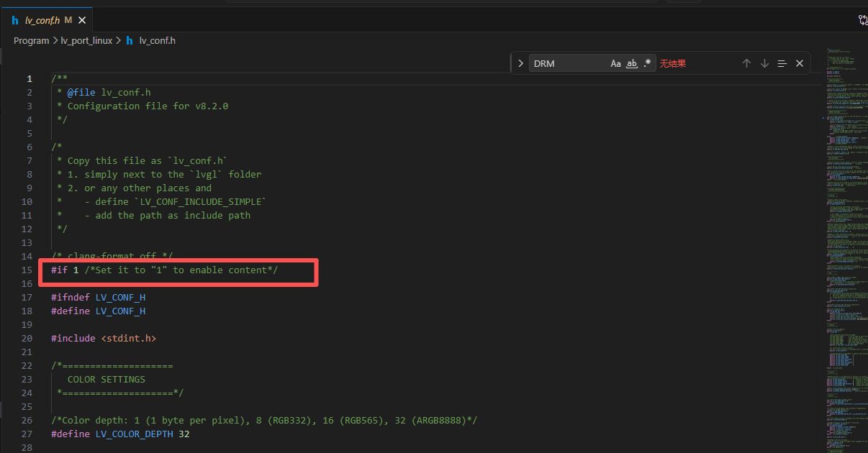Click "#ifndef LV_CONF_H" line

(98, 297)
